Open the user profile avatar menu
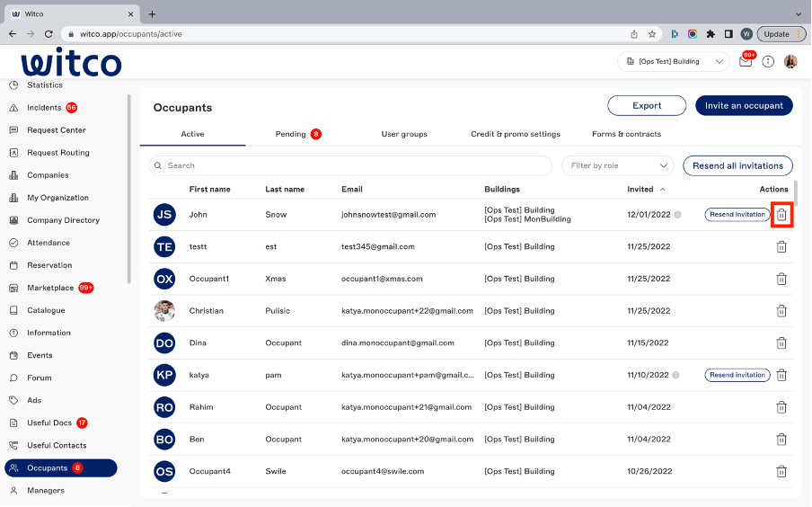Screen dimensions: 812x507 pos(790,62)
